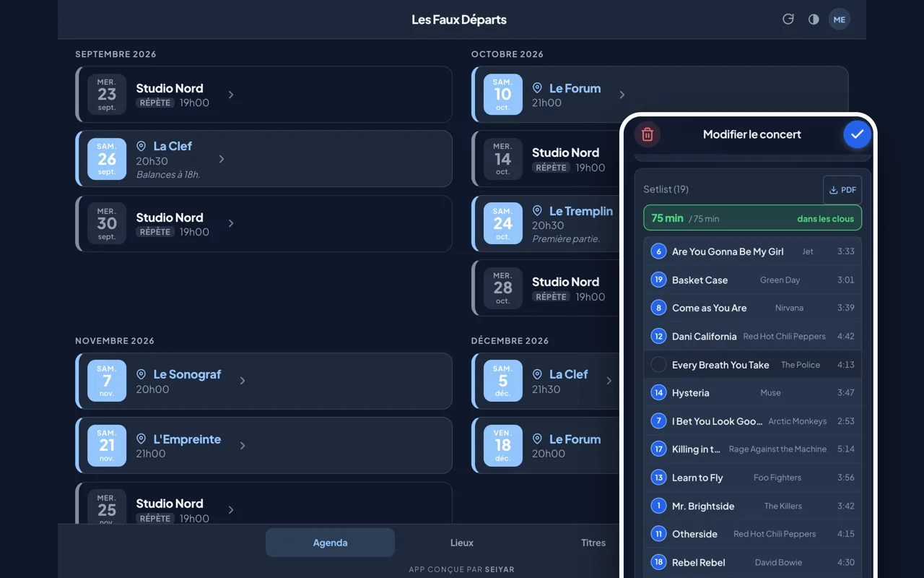The image size is (924, 578).
Task: Click the location pin beside Le Forum December
Action: click(537, 439)
